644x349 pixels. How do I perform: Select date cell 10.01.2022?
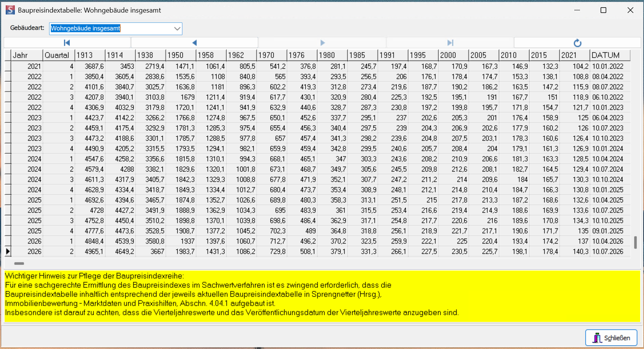pyautogui.click(x=610, y=66)
